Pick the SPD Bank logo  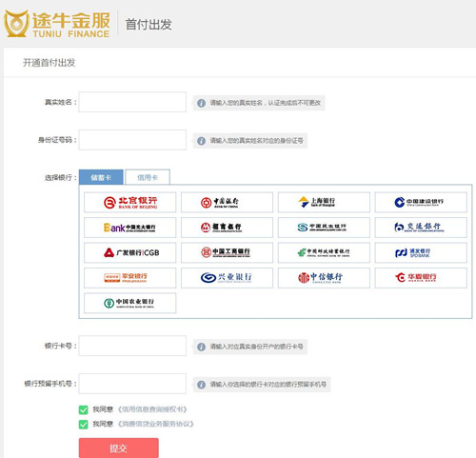tap(421, 252)
